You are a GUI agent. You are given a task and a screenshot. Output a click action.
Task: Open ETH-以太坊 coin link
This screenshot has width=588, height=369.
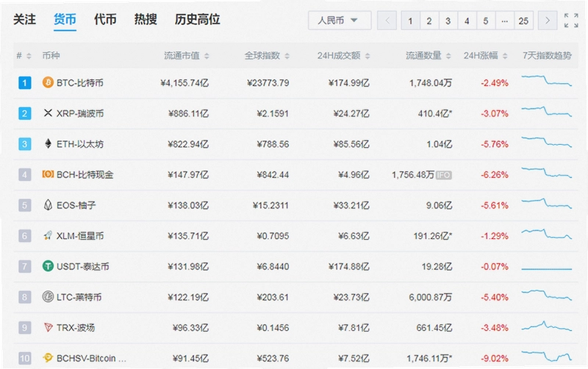[80, 144]
